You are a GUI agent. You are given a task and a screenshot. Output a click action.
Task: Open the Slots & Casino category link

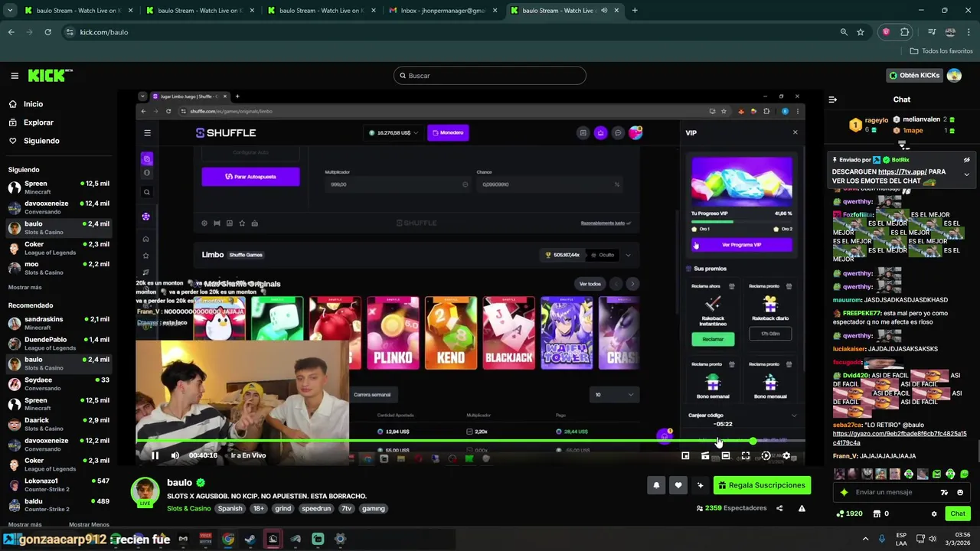[188, 508]
